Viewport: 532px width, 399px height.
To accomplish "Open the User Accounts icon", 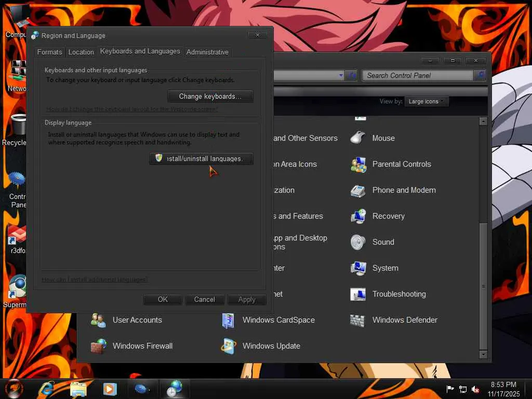I will click(x=98, y=320).
